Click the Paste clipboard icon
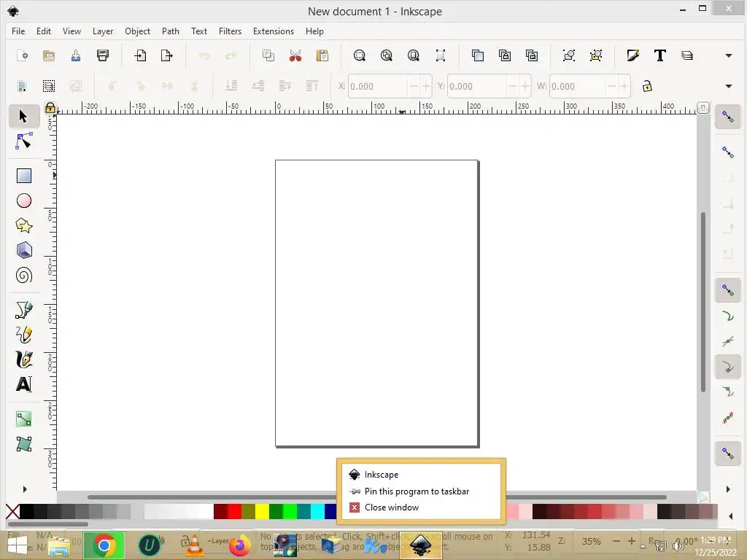747x560 pixels. [322, 55]
